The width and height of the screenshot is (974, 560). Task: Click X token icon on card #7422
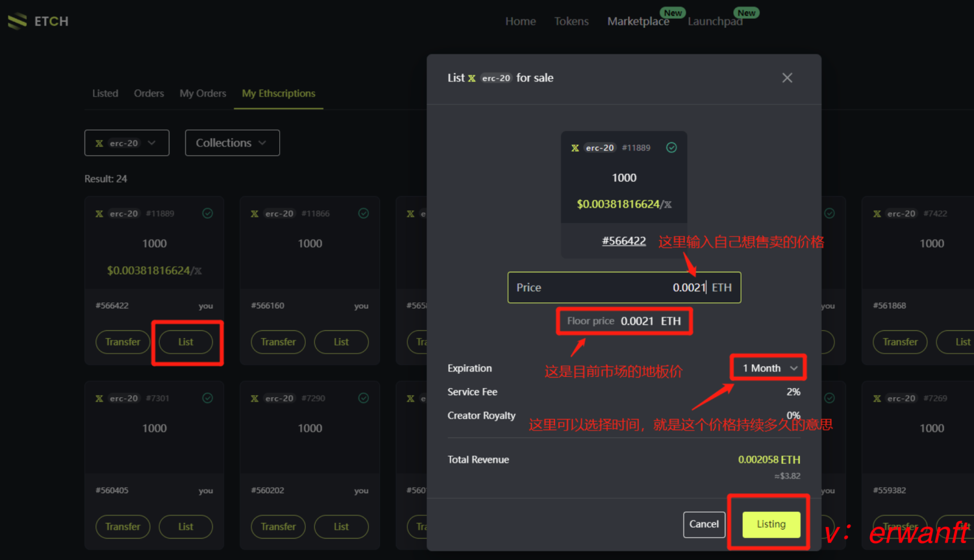pos(877,213)
